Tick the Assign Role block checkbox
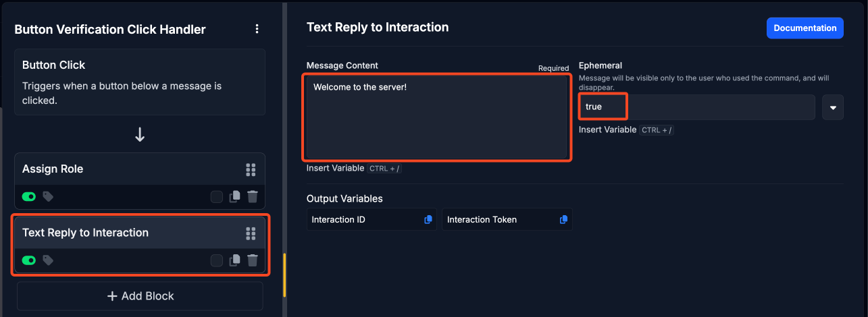Screen dimensions: 868x317 pos(217,197)
